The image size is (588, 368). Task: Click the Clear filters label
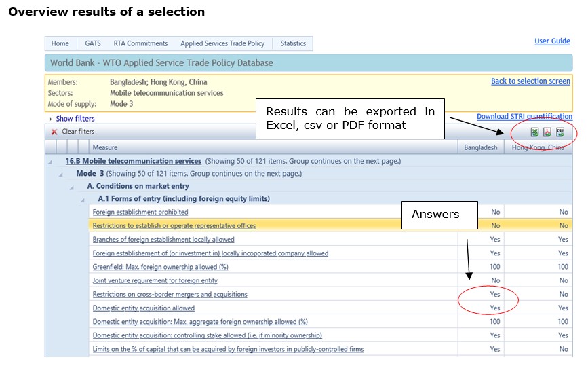(78, 132)
